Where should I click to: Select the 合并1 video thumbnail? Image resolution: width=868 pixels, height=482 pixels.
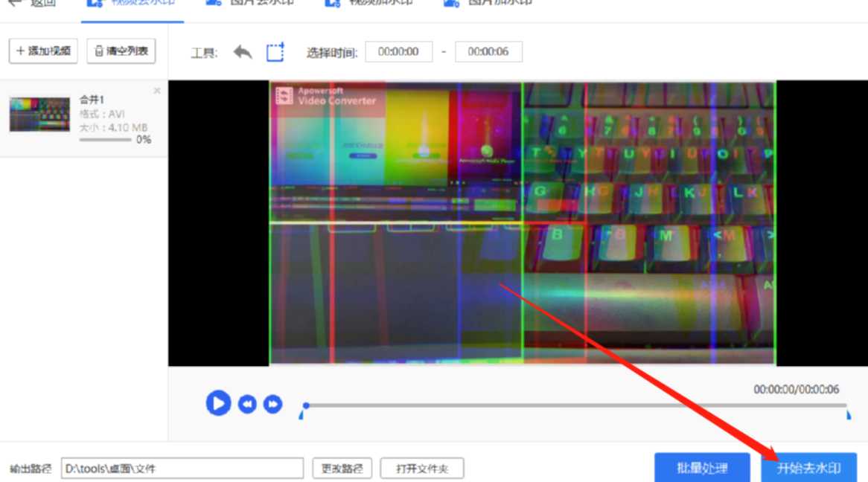click(40, 115)
